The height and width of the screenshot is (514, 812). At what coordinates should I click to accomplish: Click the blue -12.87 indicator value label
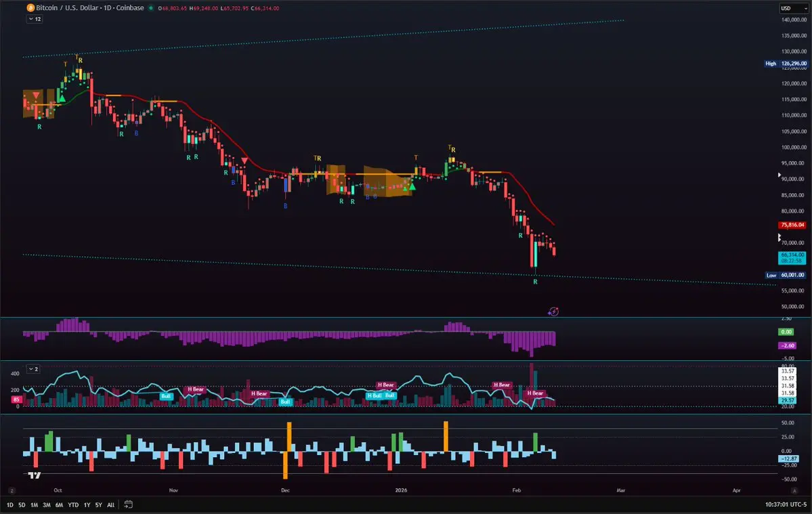[x=789, y=458]
